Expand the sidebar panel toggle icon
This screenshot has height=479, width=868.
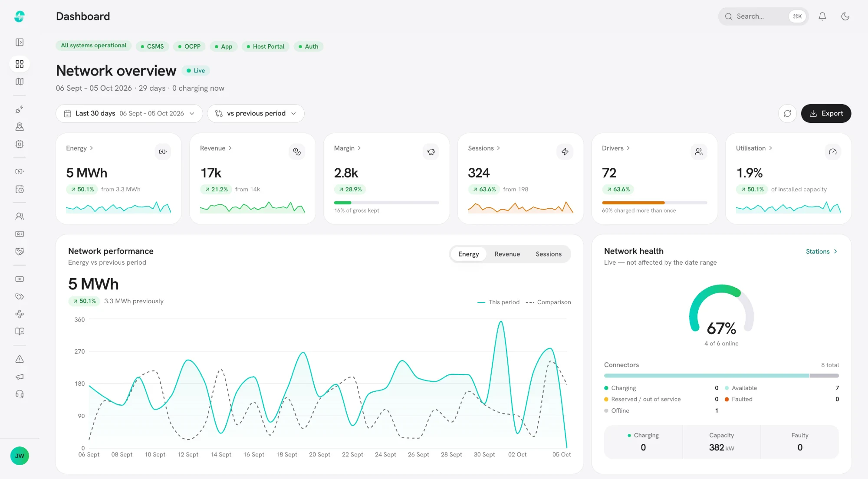tap(20, 42)
